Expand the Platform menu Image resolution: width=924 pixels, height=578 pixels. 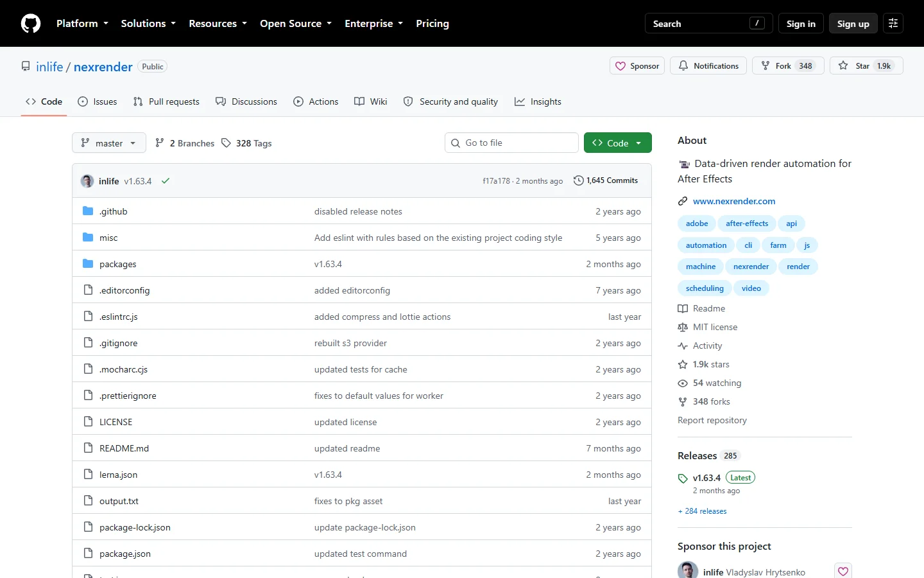tap(82, 24)
